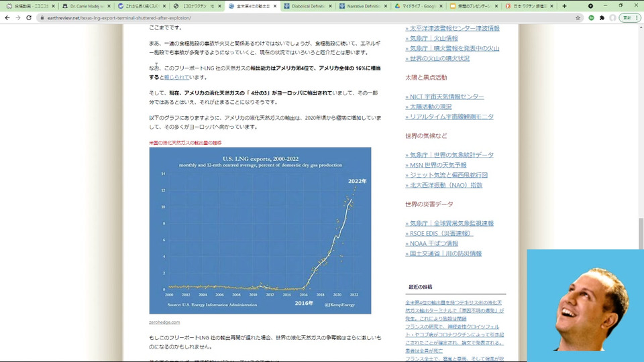
Task: Open a new tab with plus button
Action: (x=564, y=6)
